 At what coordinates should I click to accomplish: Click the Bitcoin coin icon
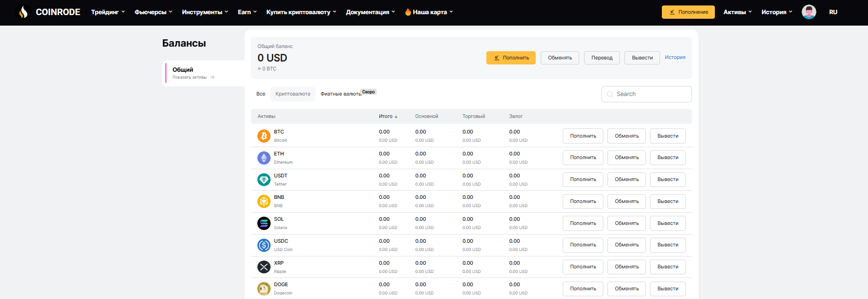[x=264, y=136]
